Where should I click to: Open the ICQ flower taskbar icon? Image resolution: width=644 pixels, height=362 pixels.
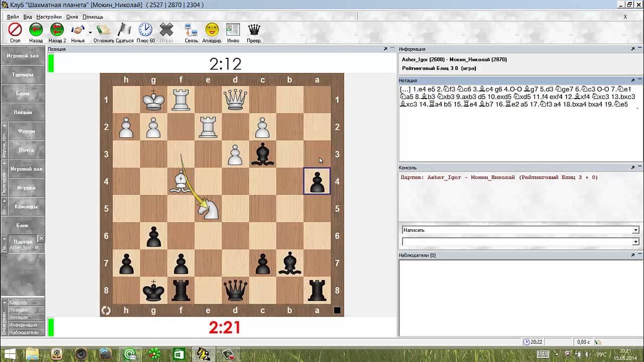pos(154,354)
